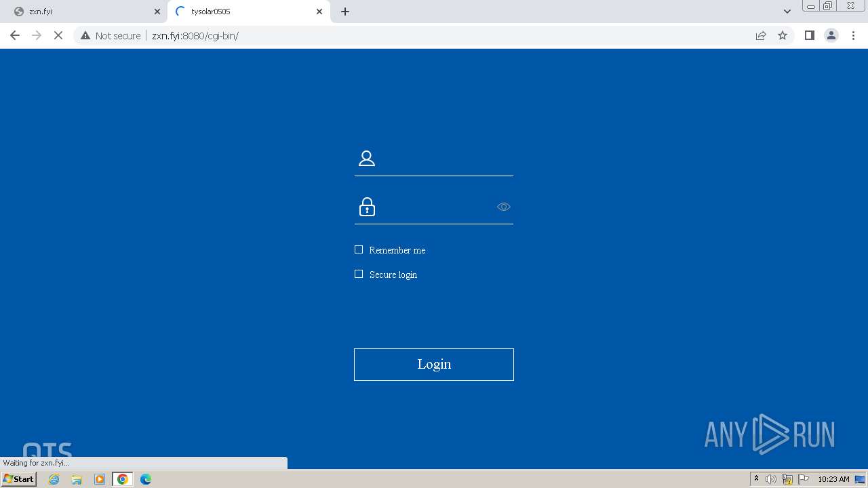Go back to previous page
Screen dimensions: 868x488
(15, 35)
